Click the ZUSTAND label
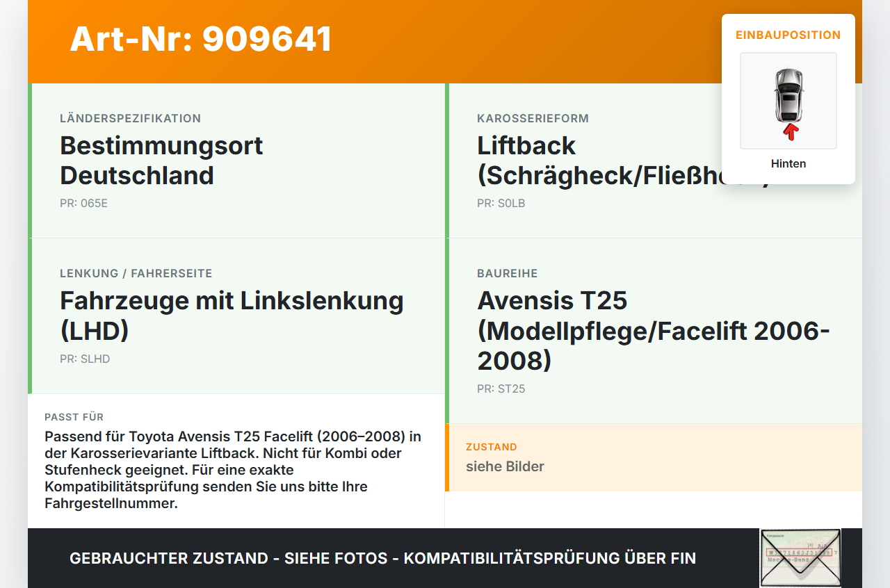 492,447
